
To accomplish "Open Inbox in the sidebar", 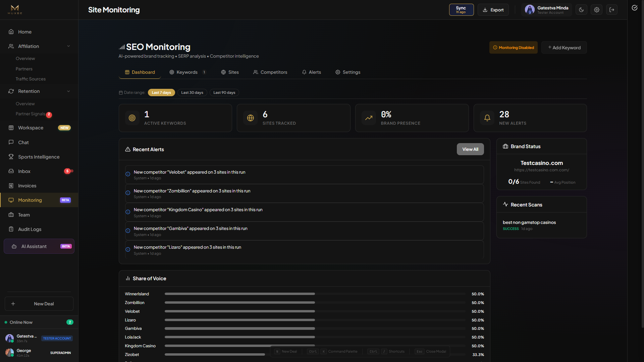I will coord(39,171).
